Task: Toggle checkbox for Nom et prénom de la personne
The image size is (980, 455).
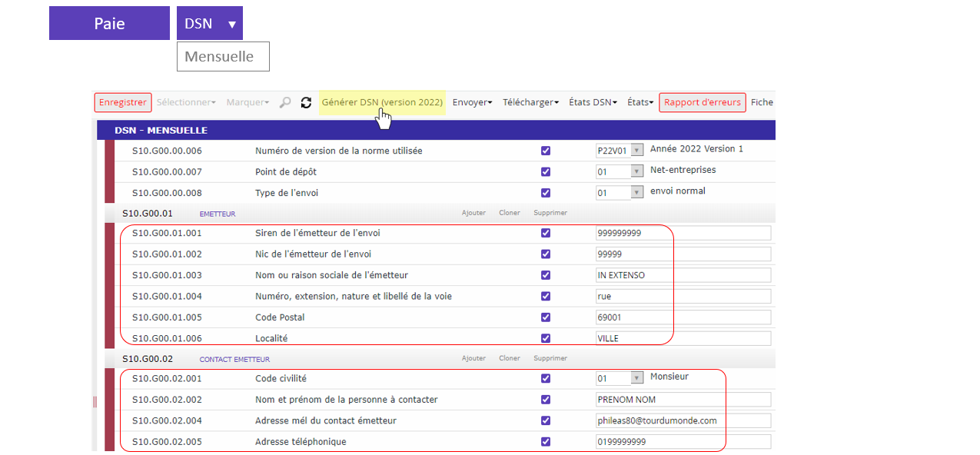Action: point(546,400)
